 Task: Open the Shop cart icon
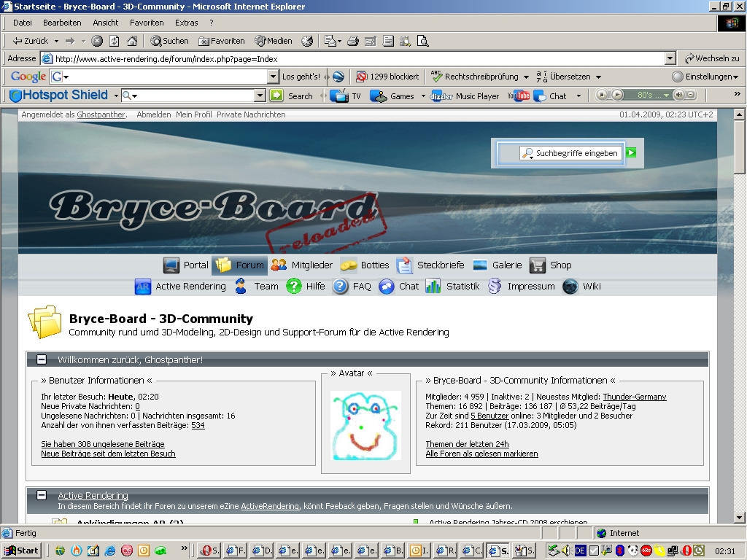tap(538, 265)
